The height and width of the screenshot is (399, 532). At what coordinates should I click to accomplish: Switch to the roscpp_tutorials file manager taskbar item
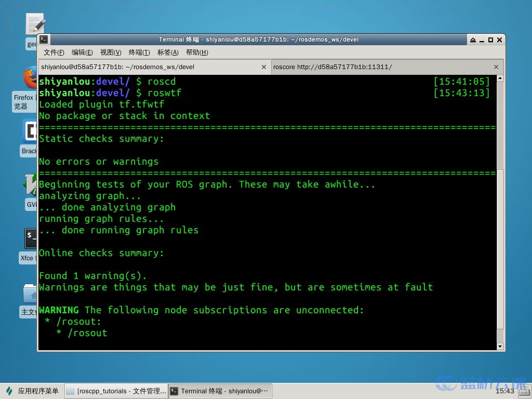[x=116, y=391]
